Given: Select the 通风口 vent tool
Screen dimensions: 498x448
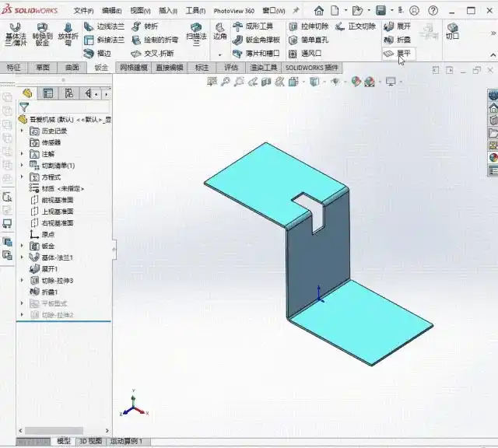Looking at the screenshot, I should click(305, 54).
